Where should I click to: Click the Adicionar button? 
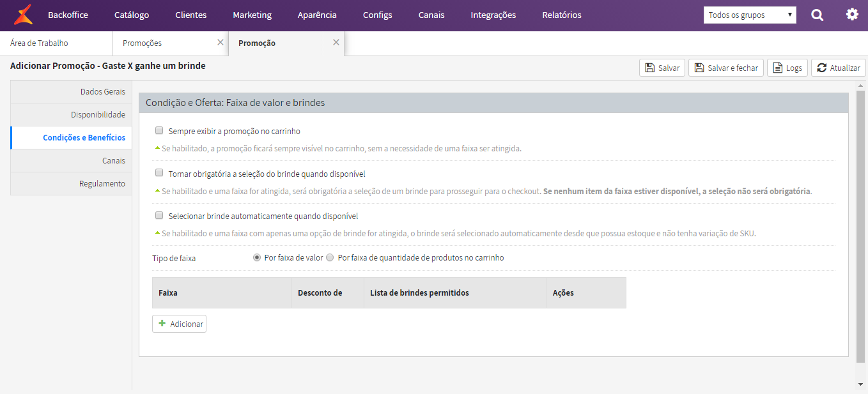coord(179,324)
